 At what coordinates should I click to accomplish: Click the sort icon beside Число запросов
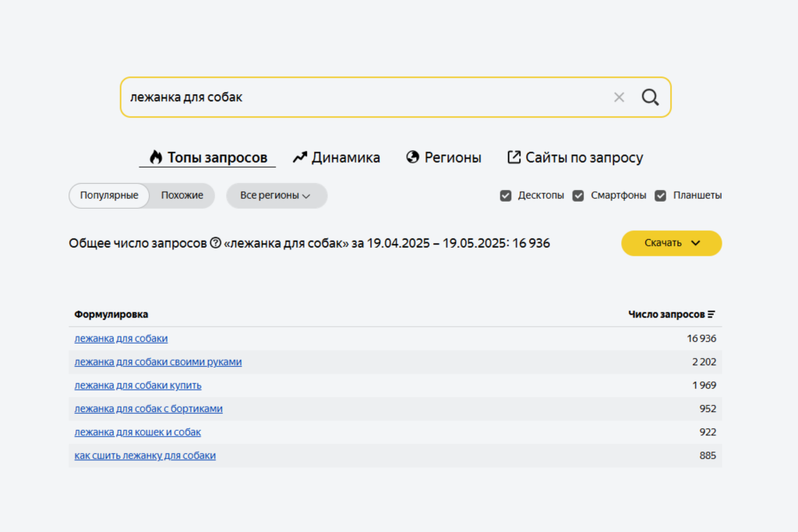point(711,314)
